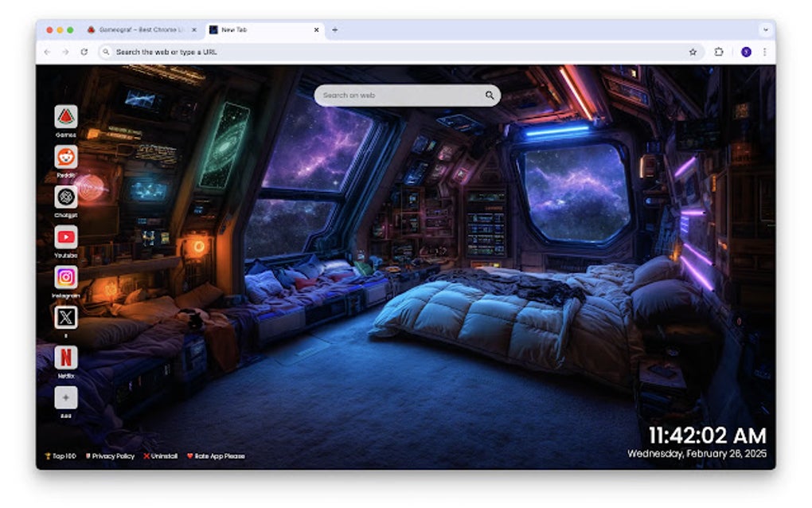Open Instagram from the sidebar
The image size is (812, 508).
tap(64, 278)
